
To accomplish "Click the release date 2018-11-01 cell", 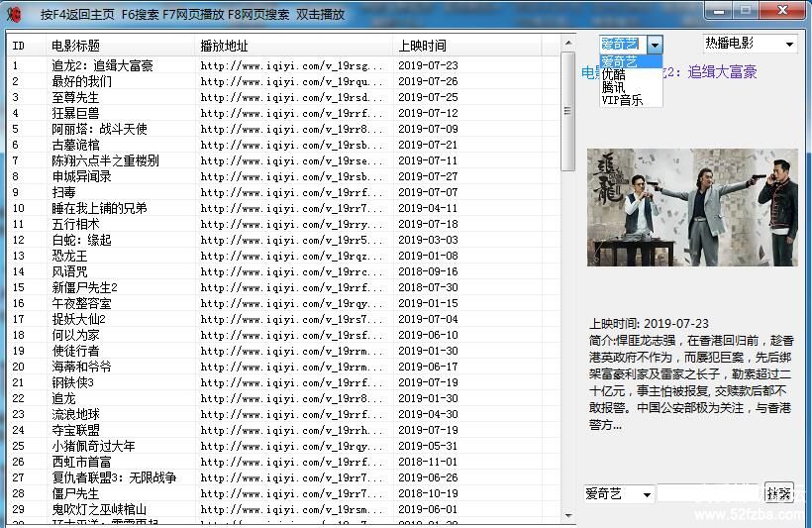I will coord(428,463).
